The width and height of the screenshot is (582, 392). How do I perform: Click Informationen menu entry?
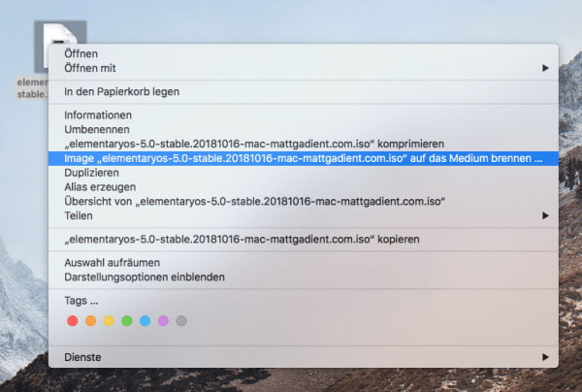pos(304,115)
